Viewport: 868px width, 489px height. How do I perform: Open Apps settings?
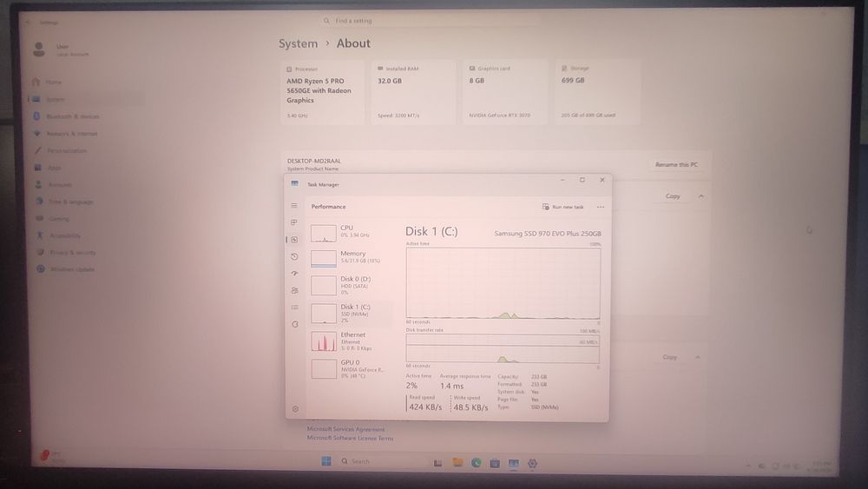click(x=86, y=168)
